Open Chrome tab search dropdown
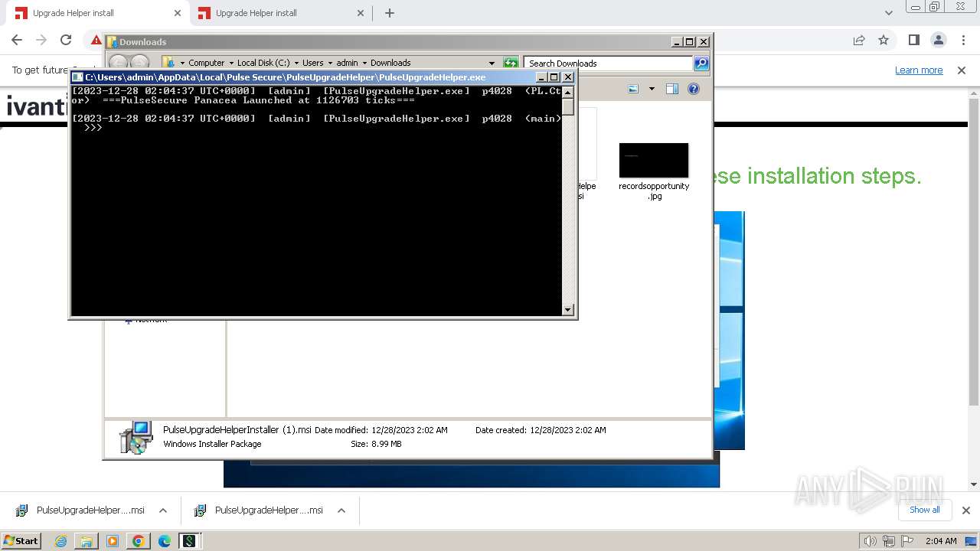This screenshot has width=980, height=551. [x=889, y=13]
